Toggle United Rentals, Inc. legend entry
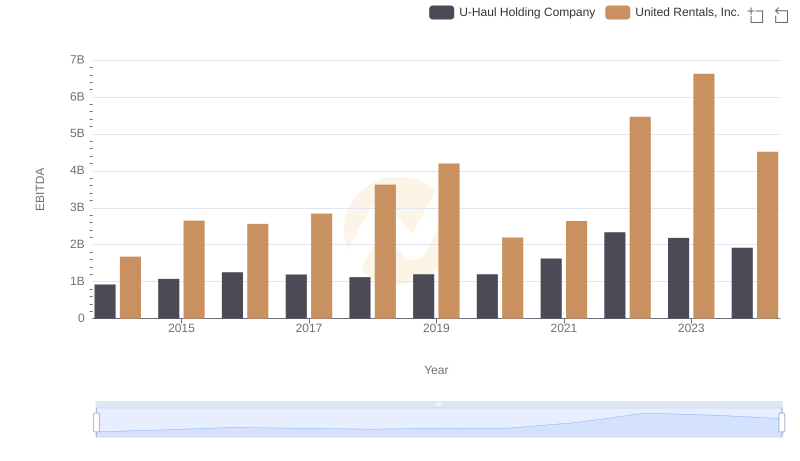 [x=672, y=12]
